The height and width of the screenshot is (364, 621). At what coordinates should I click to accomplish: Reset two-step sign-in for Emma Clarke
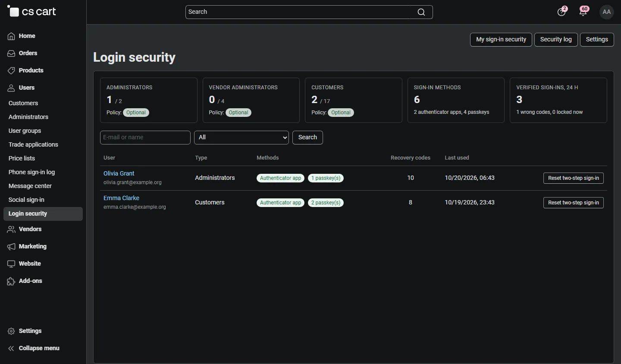(574, 203)
